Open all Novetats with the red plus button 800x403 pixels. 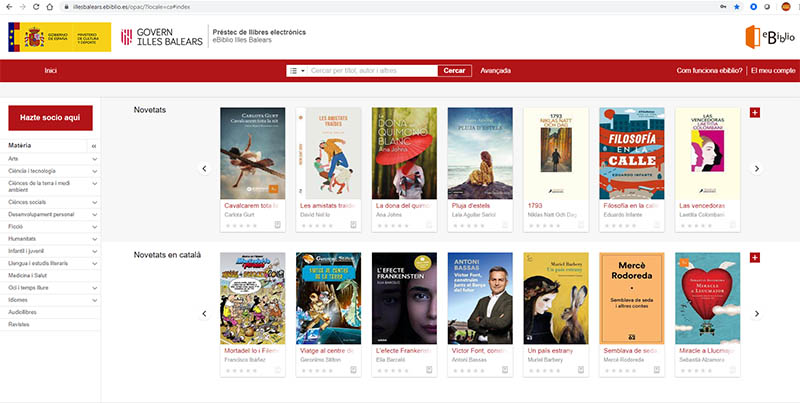(x=755, y=112)
